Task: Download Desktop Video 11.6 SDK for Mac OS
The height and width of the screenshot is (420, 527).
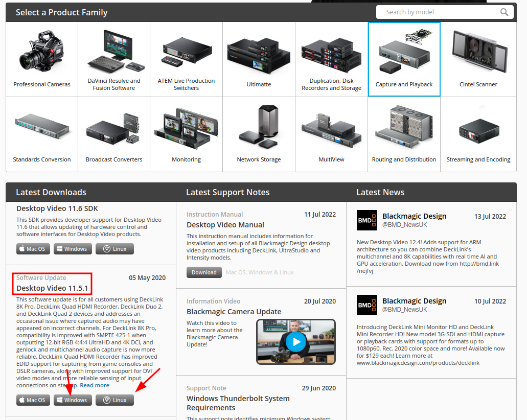Action: coord(33,249)
